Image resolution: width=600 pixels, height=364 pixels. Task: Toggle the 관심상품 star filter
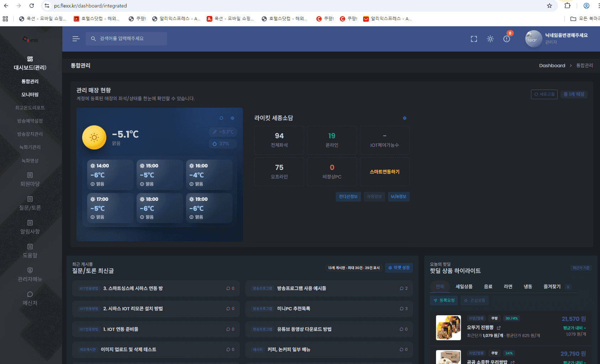474,300
